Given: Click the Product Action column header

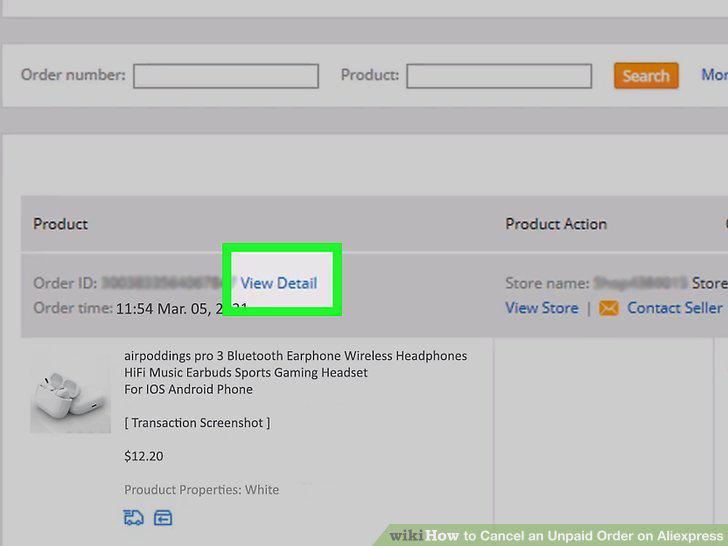Looking at the screenshot, I should click(556, 224).
